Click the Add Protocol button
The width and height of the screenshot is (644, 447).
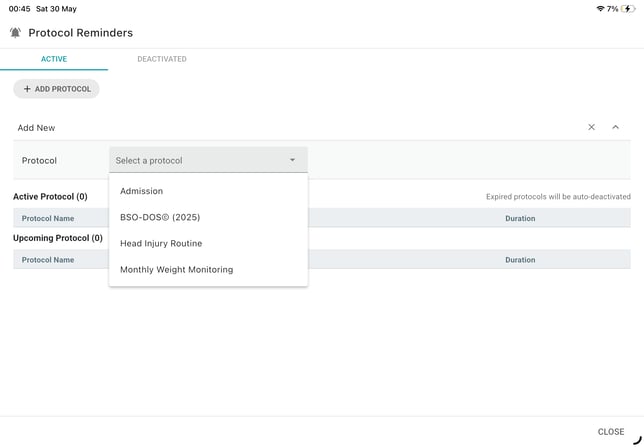(x=56, y=89)
